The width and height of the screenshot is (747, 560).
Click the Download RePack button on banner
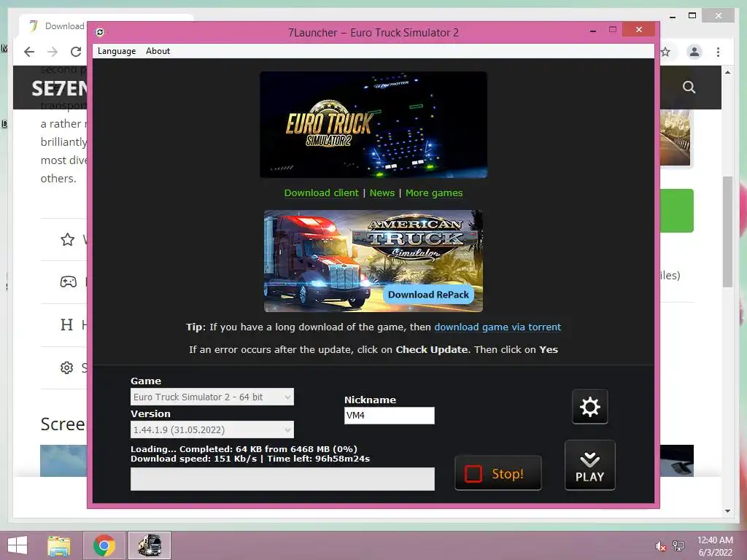coord(428,295)
